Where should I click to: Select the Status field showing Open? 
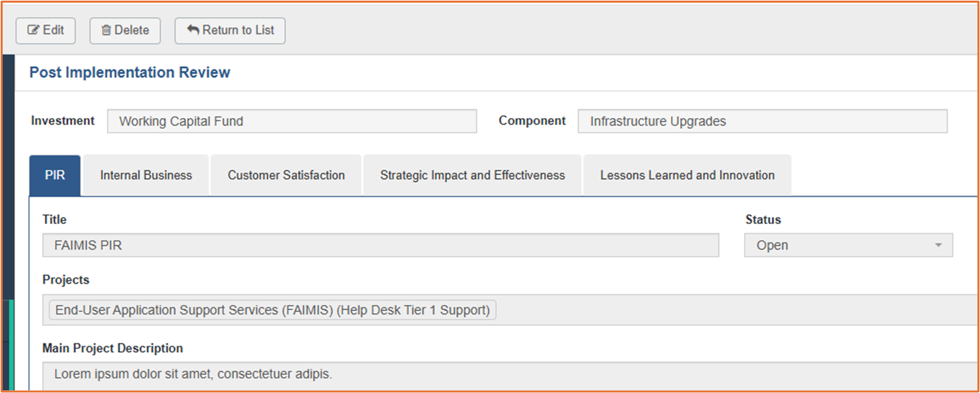click(x=848, y=245)
